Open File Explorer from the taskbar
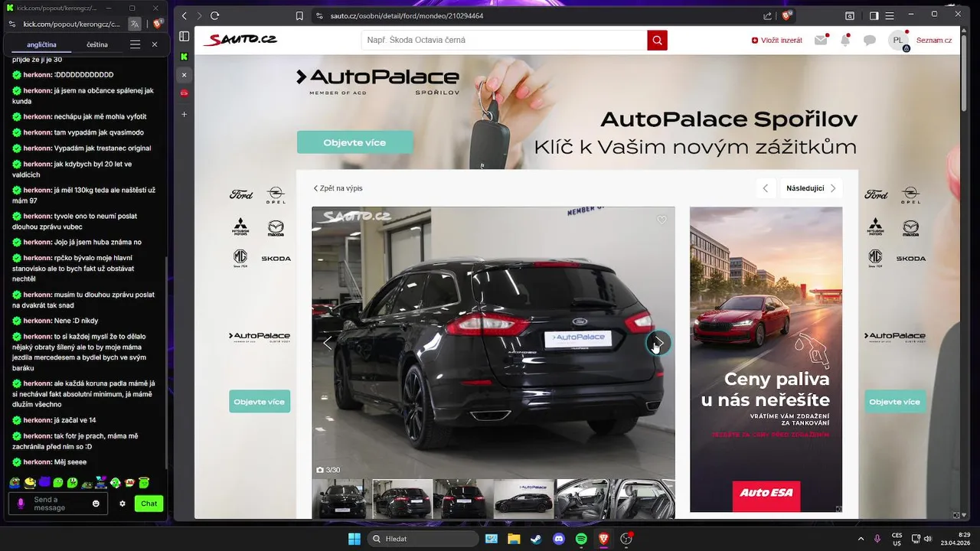Viewport: 980px width, 551px height. point(513,539)
